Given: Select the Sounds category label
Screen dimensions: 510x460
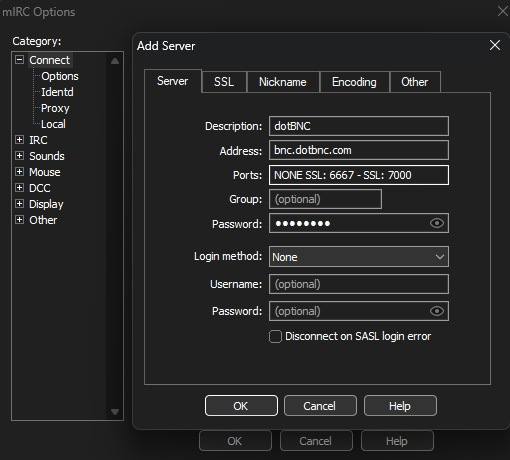Looking at the screenshot, I should [x=47, y=156].
